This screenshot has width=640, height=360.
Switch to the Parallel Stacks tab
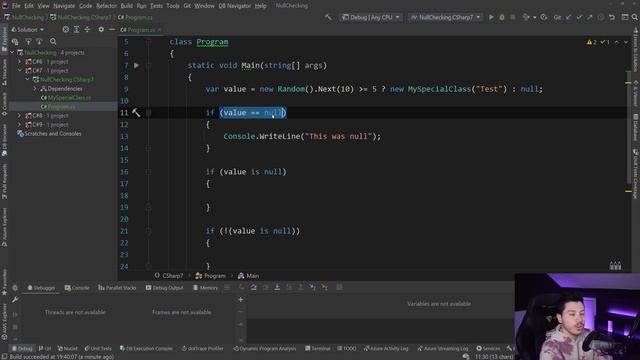click(x=117, y=288)
